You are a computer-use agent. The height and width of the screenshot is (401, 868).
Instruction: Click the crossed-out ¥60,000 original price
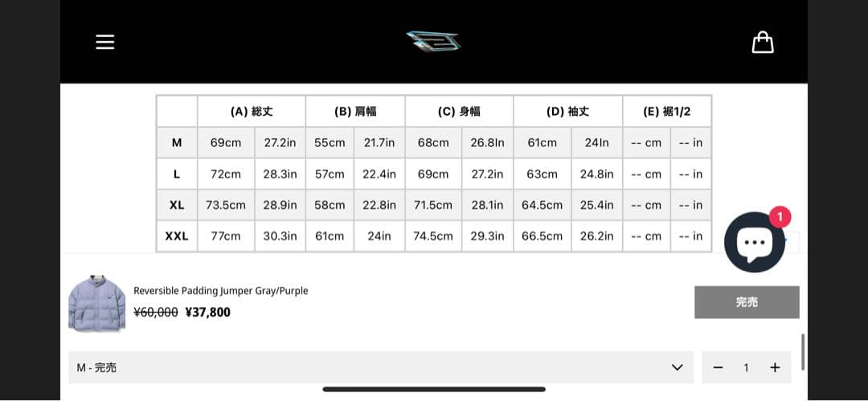[x=156, y=312]
